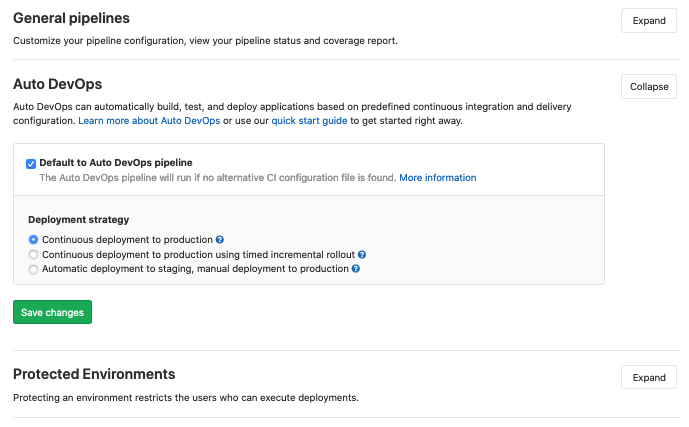Click the Auto DevOps section heading
This screenshot has width=689, height=427.
click(x=57, y=84)
